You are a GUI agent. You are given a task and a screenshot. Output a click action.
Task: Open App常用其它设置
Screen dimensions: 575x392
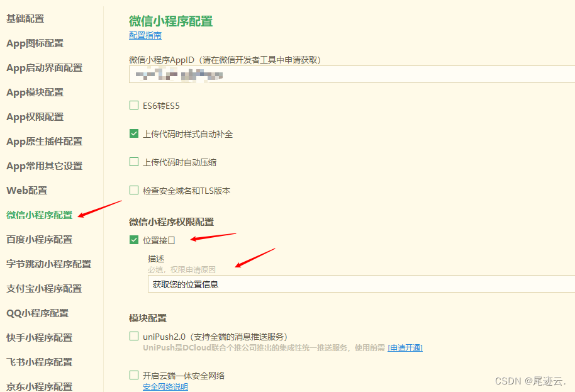coord(45,166)
